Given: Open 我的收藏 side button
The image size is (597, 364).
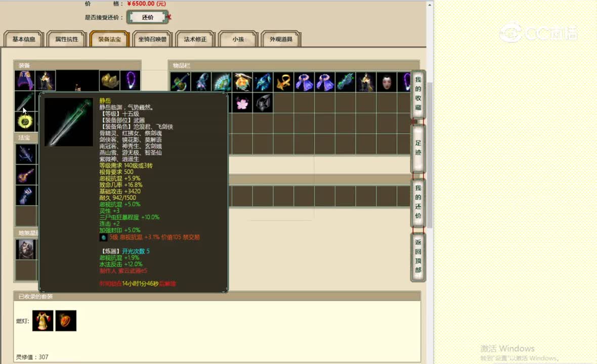Looking at the screenshot, I should click(x=418, y=94).
